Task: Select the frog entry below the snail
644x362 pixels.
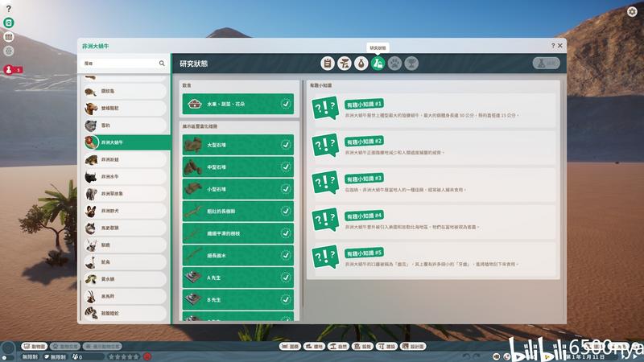Action: pyautogui.click(x=126, y=159)
